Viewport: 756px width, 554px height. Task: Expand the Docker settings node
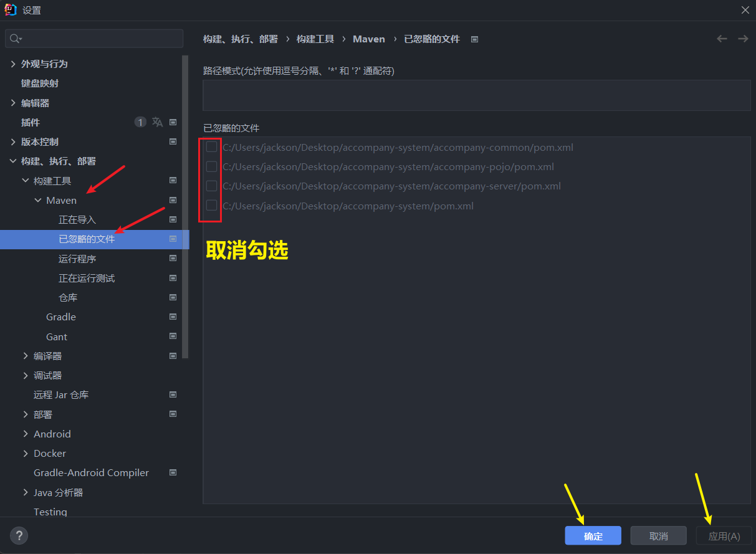26,453
